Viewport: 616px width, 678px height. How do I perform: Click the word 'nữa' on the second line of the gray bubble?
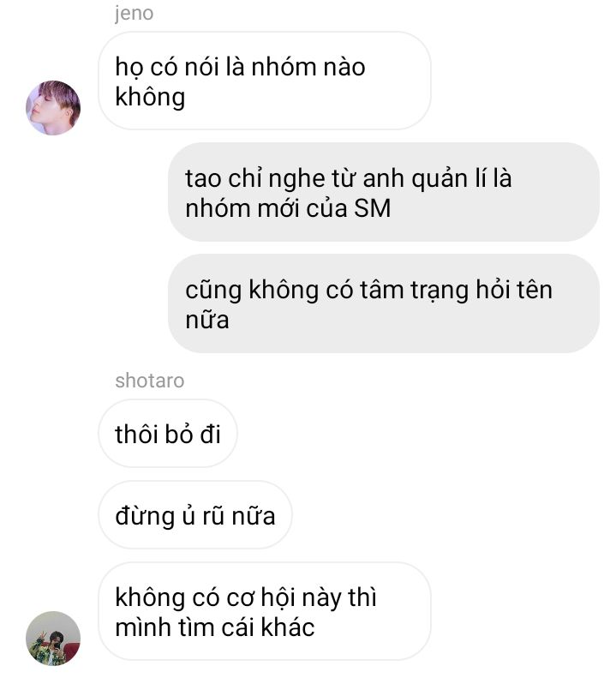tap(207, 320)
